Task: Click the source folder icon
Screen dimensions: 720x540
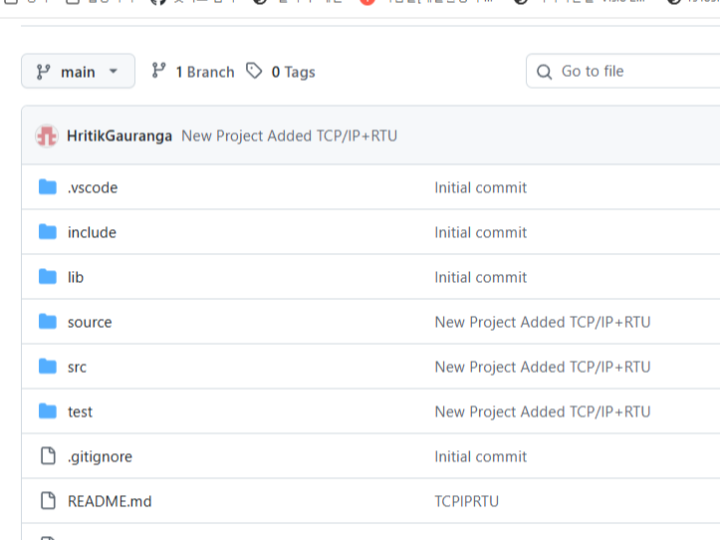Action: (47, 322)
